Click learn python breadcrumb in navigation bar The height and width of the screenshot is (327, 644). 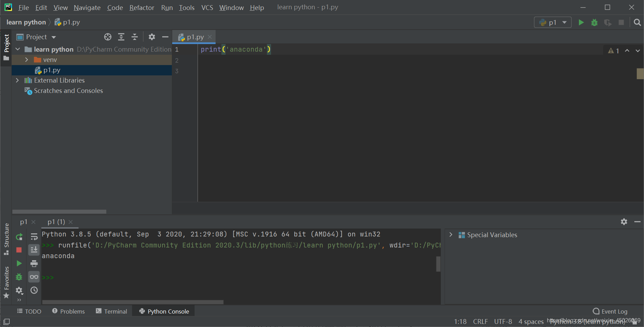click(26, 22)
